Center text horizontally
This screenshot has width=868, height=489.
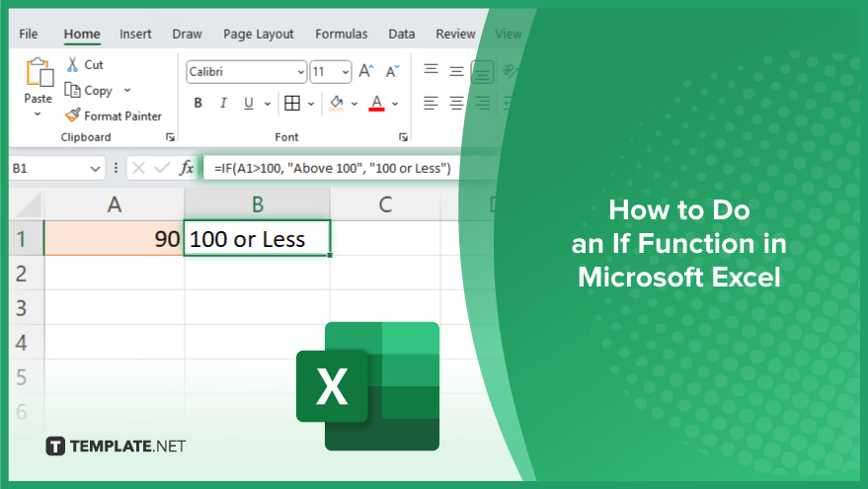click(456, 103)
